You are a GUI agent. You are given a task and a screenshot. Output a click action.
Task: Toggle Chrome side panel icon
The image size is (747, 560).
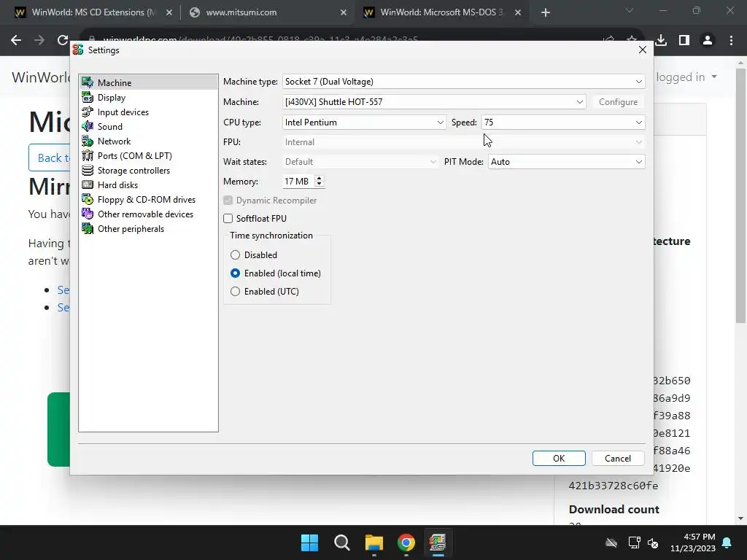click(684, 41)
